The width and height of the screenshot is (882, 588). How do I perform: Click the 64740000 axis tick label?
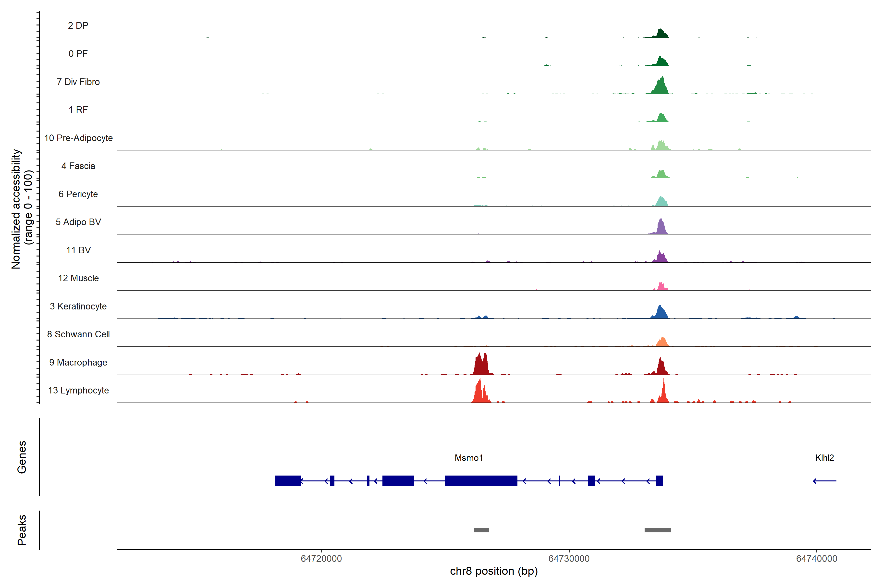click(816, 558)
